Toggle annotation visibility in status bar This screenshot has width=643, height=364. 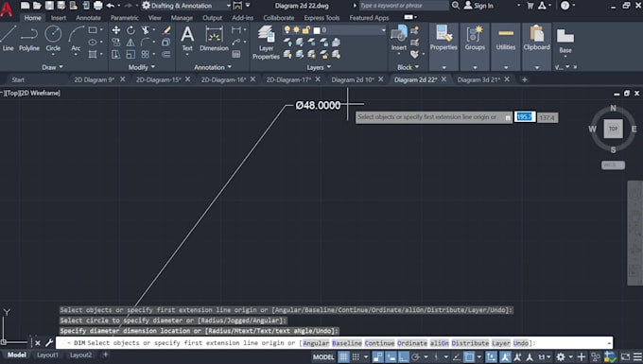[x=505, y=357]
